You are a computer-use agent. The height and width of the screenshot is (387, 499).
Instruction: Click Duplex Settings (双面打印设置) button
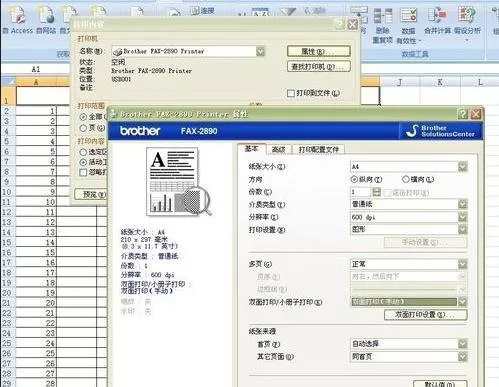tap(425, 314)
